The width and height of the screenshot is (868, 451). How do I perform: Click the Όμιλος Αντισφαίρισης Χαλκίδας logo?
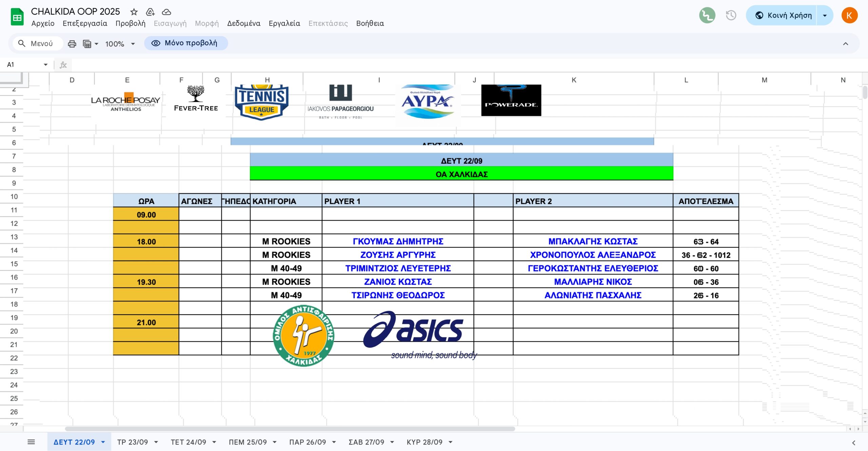pyautogui.click(x=303, y=335)
